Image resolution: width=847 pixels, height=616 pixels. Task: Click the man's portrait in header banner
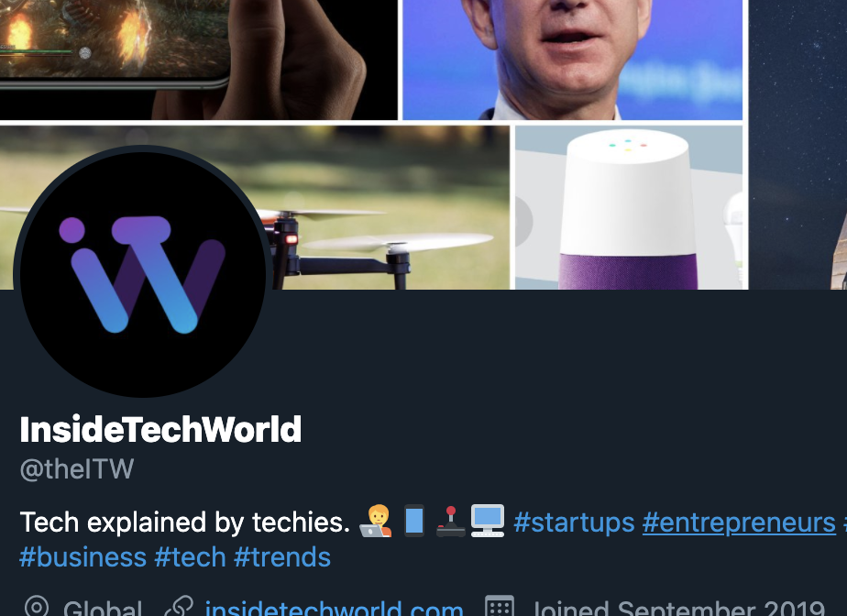[573, 60]
